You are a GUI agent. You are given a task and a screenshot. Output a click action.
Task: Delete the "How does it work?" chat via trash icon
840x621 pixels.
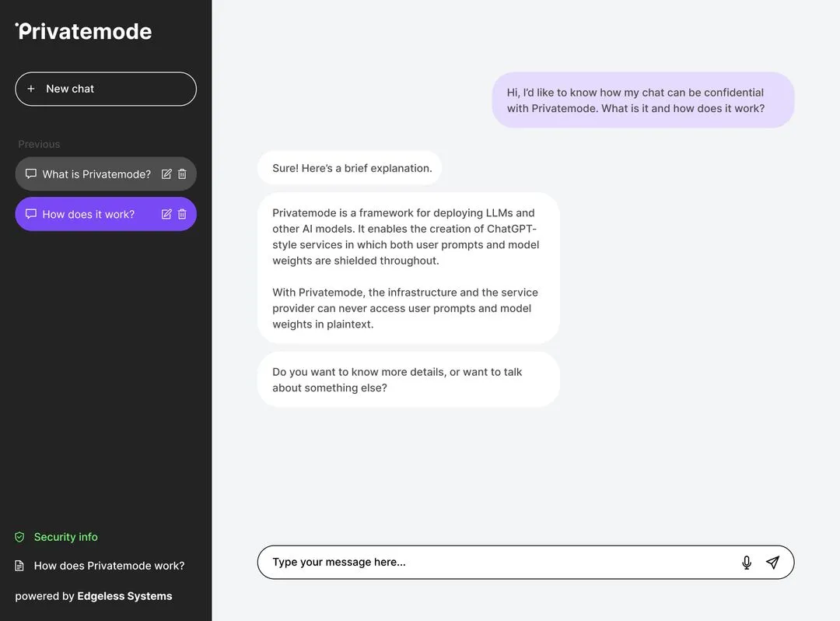click(182, 213)
